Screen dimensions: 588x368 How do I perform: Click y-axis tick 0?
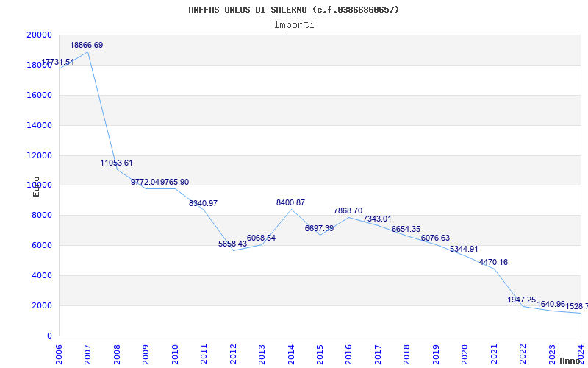(x=49, y=336)
